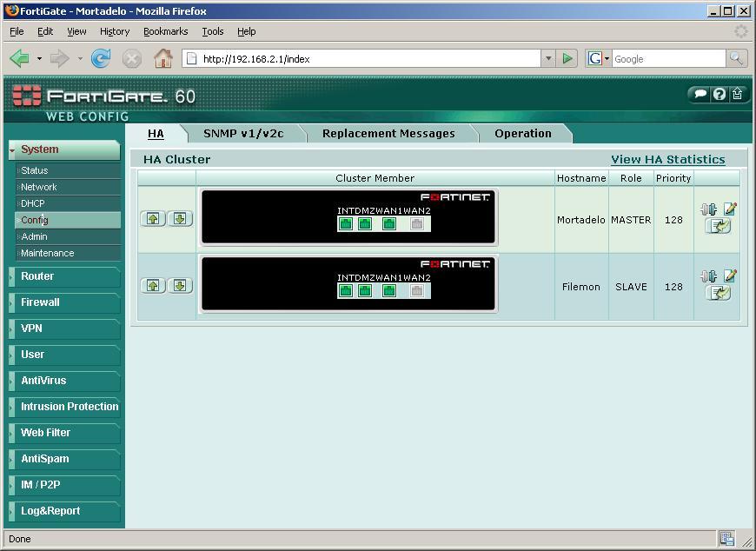The width and height of the screenshot is (756, 551).
Task: Select the HA tab
Action: [156, 134]
